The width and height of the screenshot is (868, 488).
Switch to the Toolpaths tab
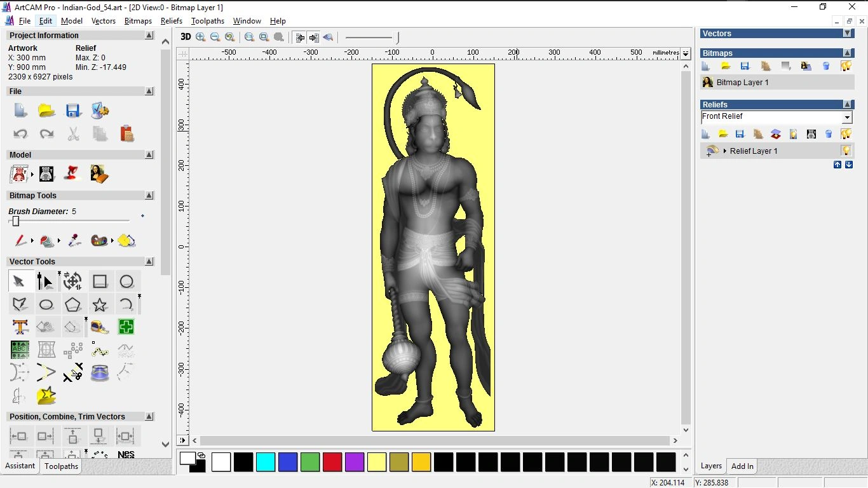(x=61, y=466)
